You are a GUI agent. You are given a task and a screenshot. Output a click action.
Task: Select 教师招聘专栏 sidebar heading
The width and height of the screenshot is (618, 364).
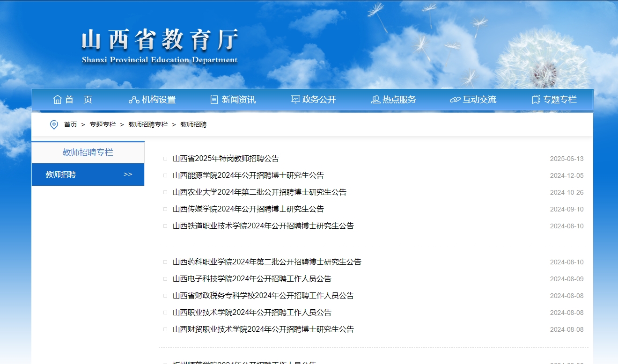[88, 152]
